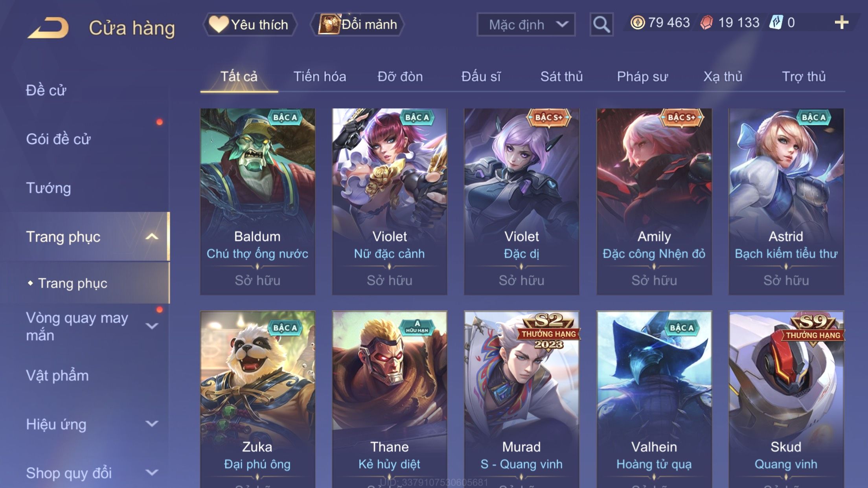Click the red ruby currency icon
The width and height of the screenshot is (868, 488).
707,22
